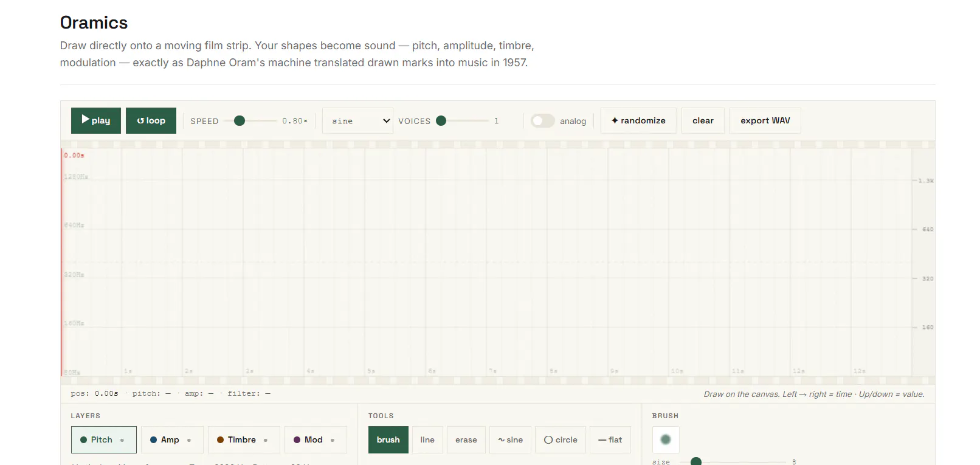
Task: Start playback with the play button
Action: click(96, 120)
